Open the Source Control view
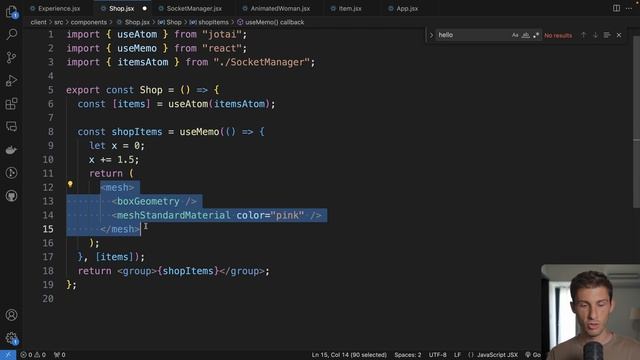The image size is (640, 360). 11,57
